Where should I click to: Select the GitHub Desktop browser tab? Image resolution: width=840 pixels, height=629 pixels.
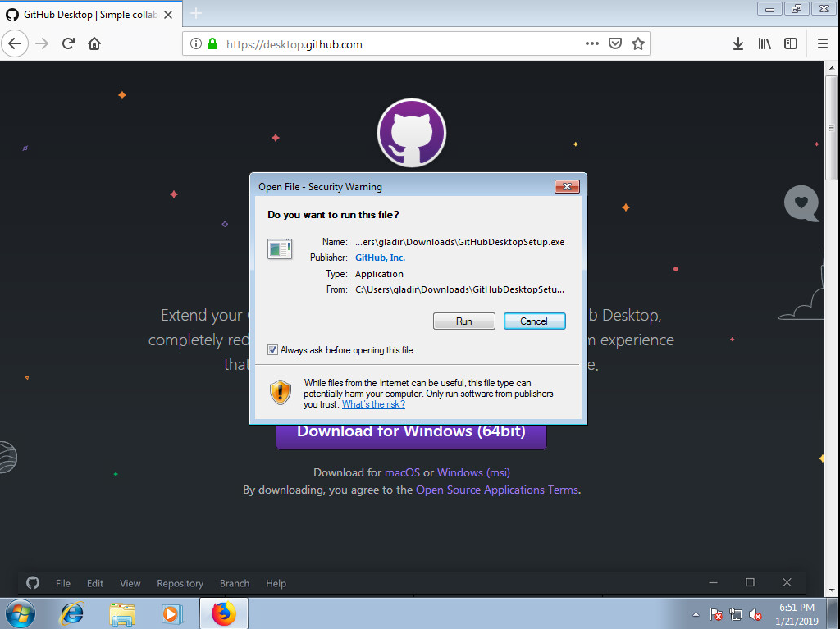click(91, 15)
